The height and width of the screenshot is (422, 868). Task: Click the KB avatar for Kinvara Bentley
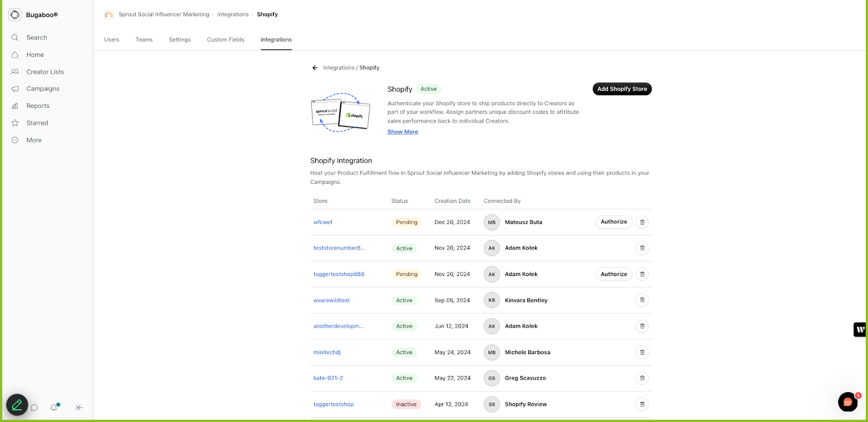point(492,300)
